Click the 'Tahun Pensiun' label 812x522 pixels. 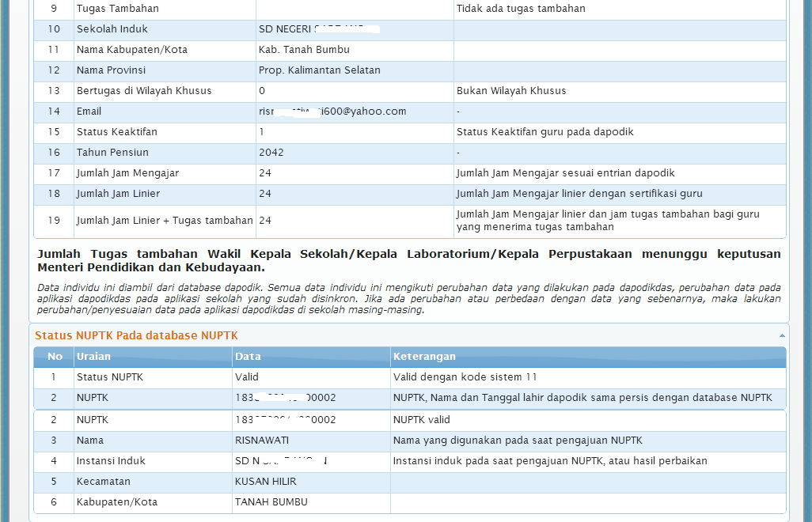pos(112,153)
